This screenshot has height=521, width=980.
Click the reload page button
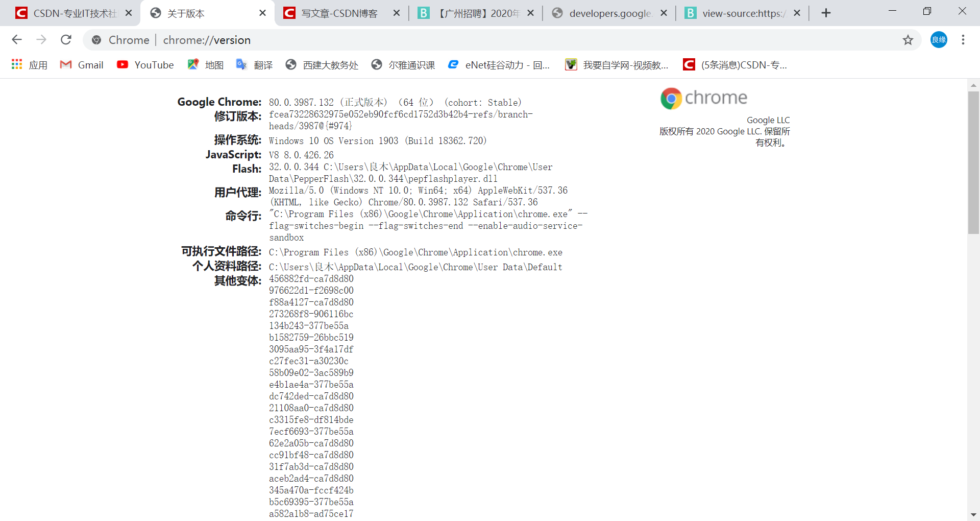(66, 39)
